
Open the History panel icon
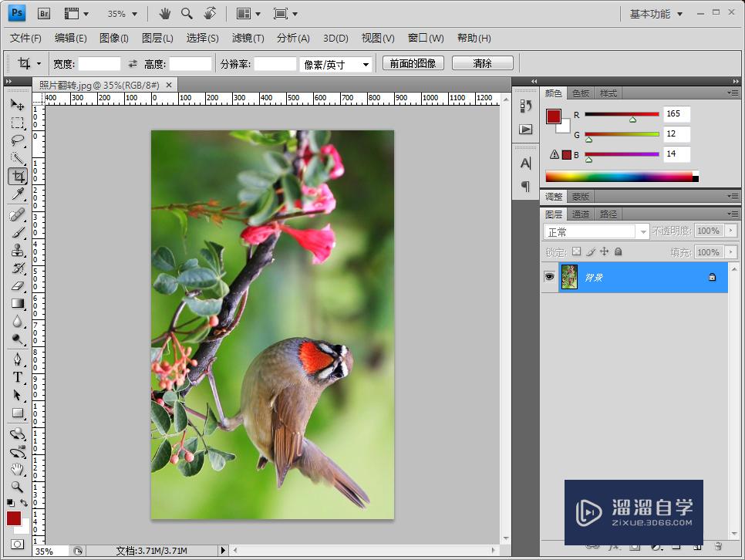tap(526, 106)
